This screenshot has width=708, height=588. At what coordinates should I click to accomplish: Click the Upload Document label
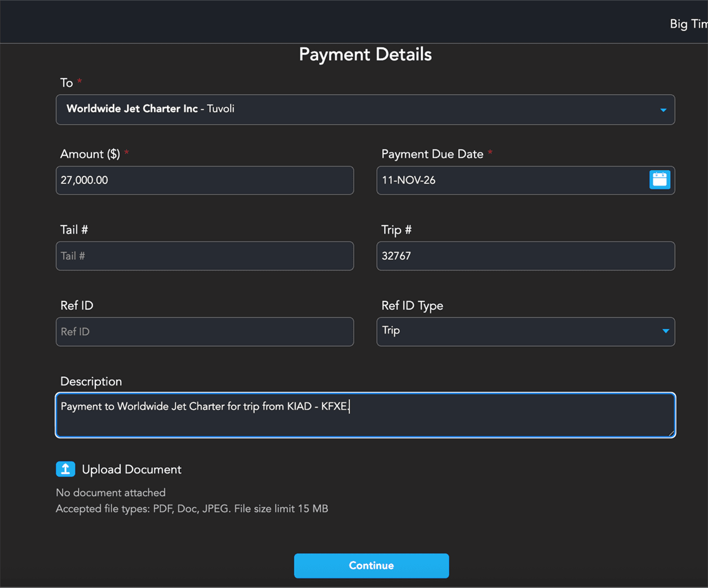pos(131,470)
